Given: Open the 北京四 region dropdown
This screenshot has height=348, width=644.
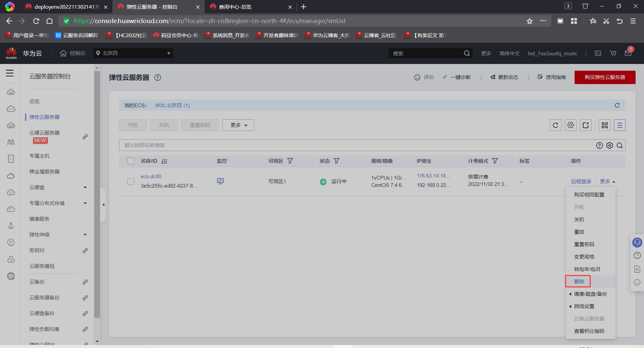Looking at the screenshot, I should point(133,53).
